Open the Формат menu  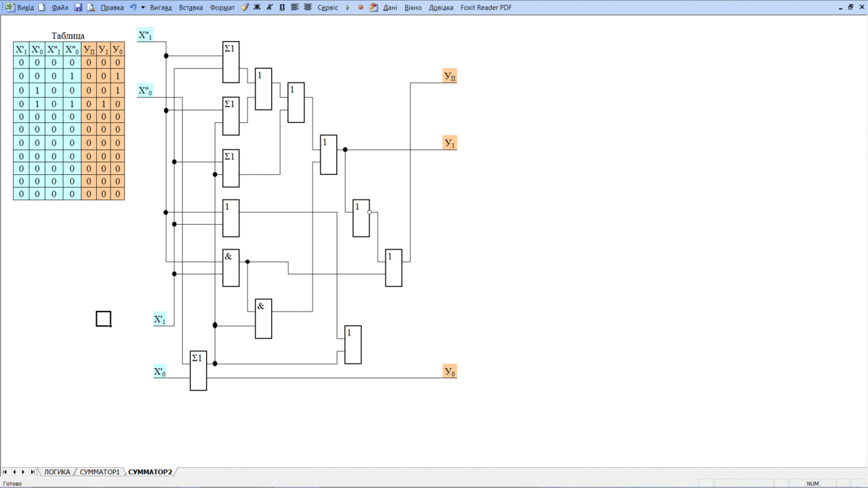(x=222, y=8)
